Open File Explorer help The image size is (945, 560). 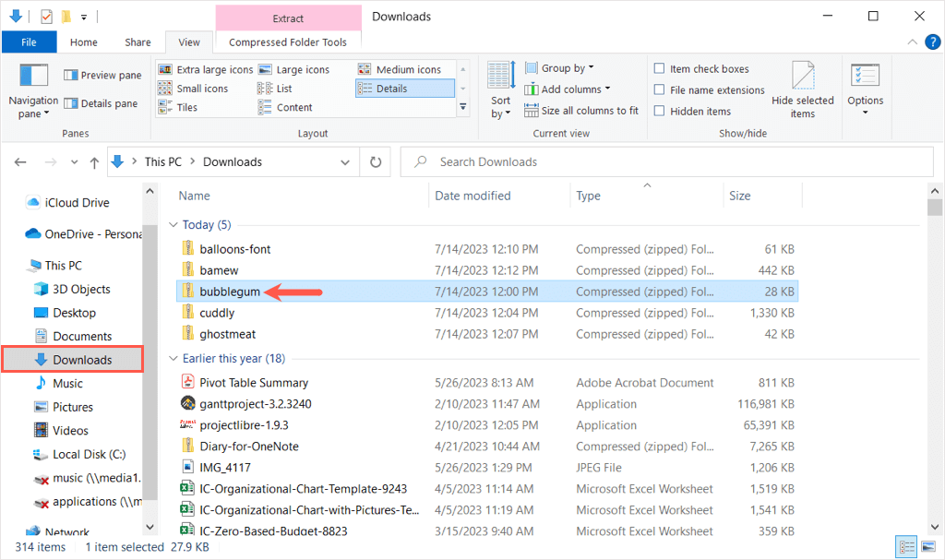tap(932, 42)
